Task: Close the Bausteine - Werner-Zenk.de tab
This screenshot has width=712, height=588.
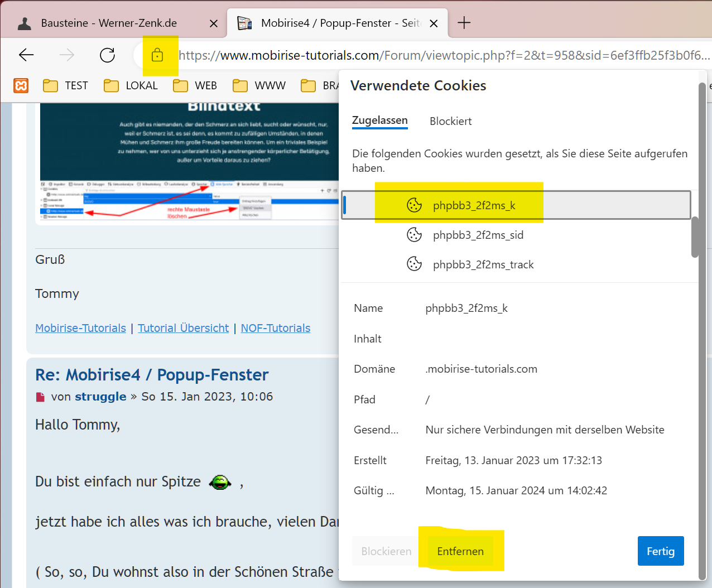Action: click(x=213, y=23)
